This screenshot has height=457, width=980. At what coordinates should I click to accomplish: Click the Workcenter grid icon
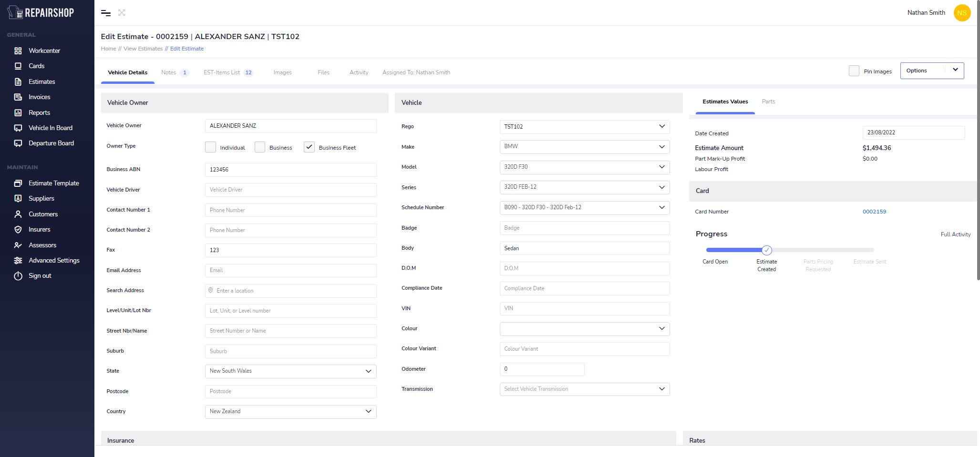tap(18, 51)
